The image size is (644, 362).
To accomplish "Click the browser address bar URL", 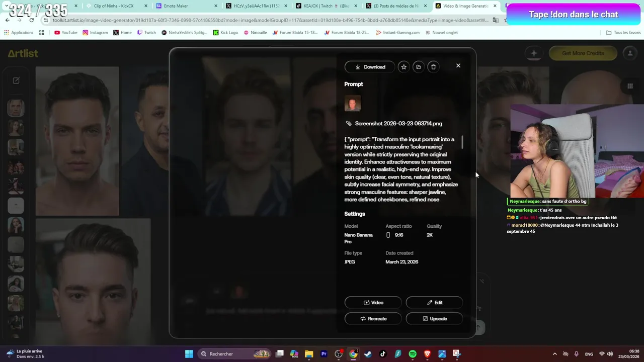I will tap(270, 20).
